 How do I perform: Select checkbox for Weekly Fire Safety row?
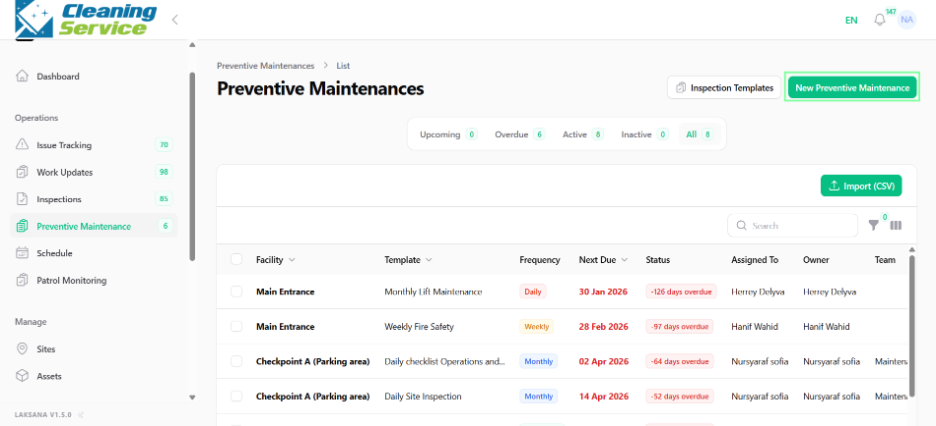[237, 326]
